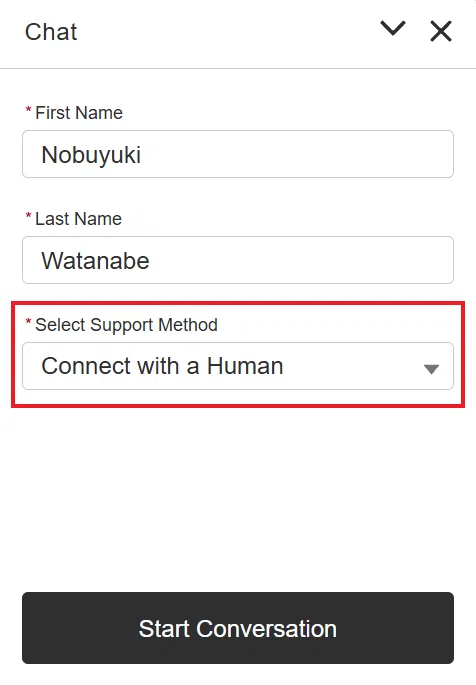Click the Select Support Method label
This screenshot has height=685, width=476.
[x=126, y=325]
